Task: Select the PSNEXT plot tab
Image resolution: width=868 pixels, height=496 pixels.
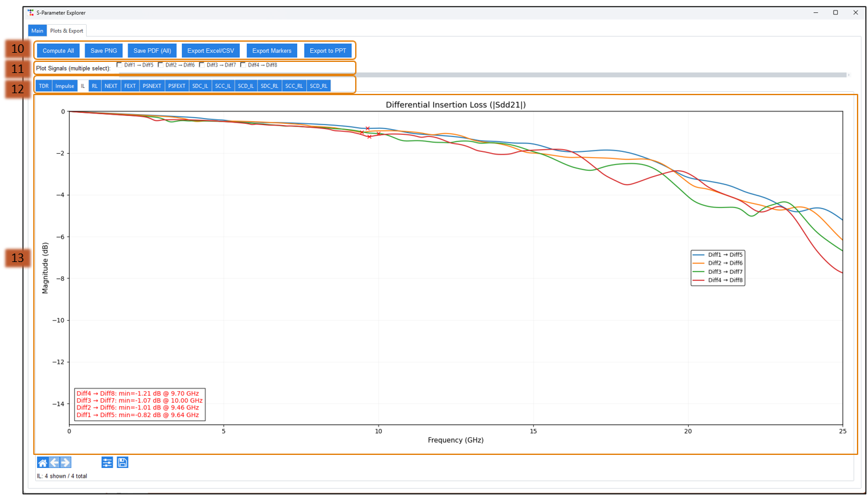Action: [152, 86]
